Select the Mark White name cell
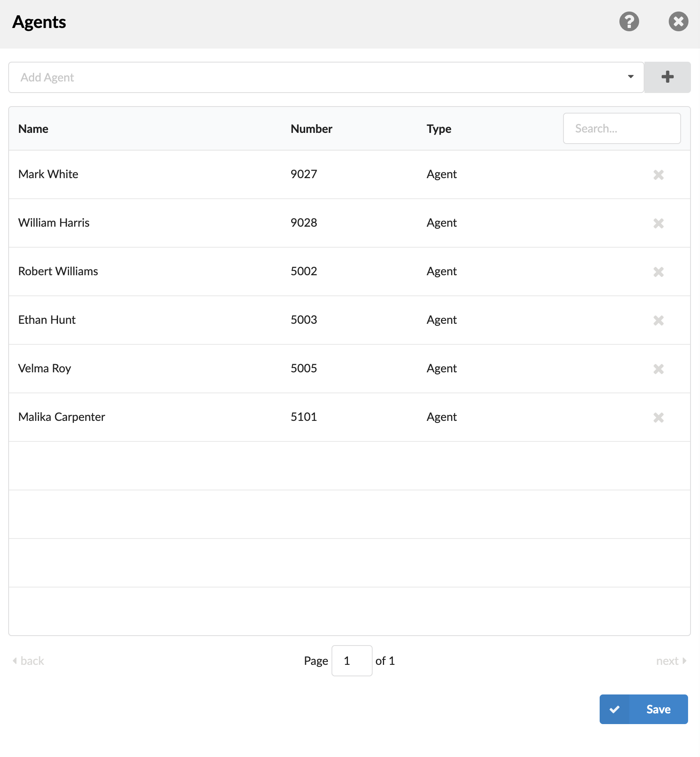This screenshot has width=700, height=757. click(49, 174)
